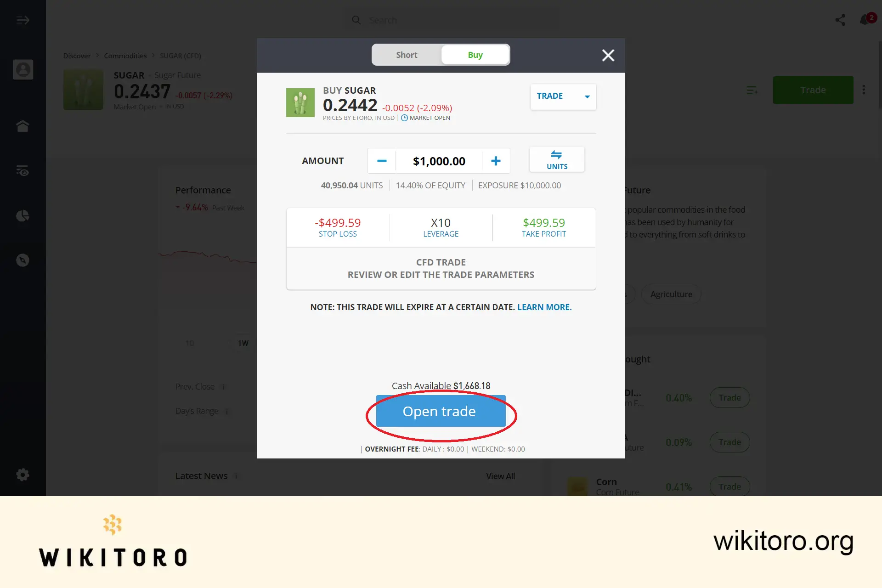Click the navigation arrow icon left sidebar
Image resolution: width=882 pixels, height=588 pixels.
(x=23, y=20)
